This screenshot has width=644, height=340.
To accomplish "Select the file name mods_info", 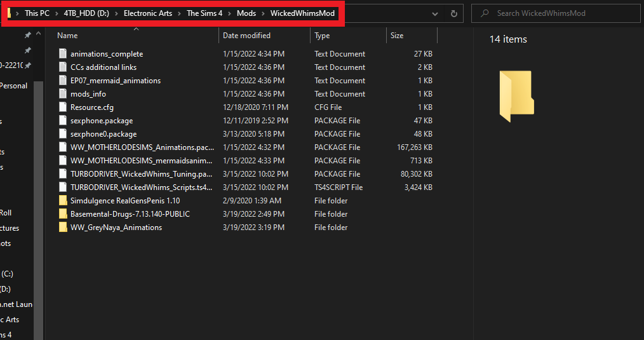I will pyautogui.click(x=88, y=93).
